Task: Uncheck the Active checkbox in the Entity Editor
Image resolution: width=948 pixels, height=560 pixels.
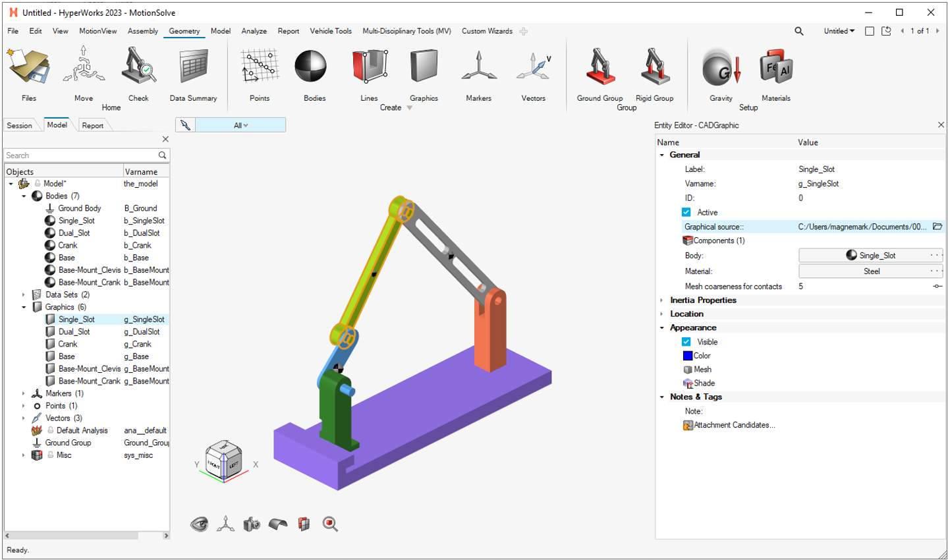Action: pyautogui.click(x=686, y=212)
